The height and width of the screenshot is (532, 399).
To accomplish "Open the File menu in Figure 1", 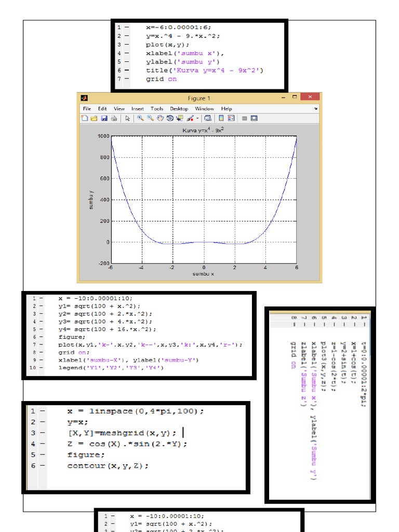I will [87, 109].
